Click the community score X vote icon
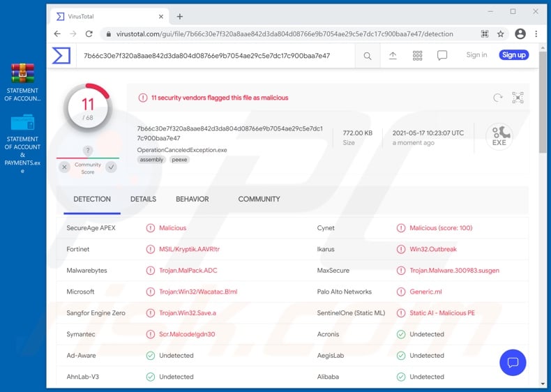The height and width of the screenshot is (392, 551). pos(64,167)
